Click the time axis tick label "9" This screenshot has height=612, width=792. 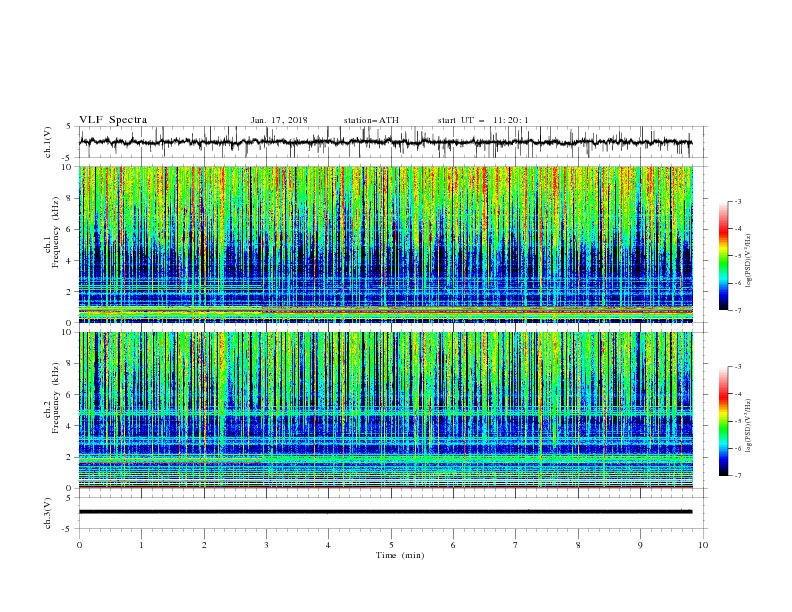(x=640, y=545)
